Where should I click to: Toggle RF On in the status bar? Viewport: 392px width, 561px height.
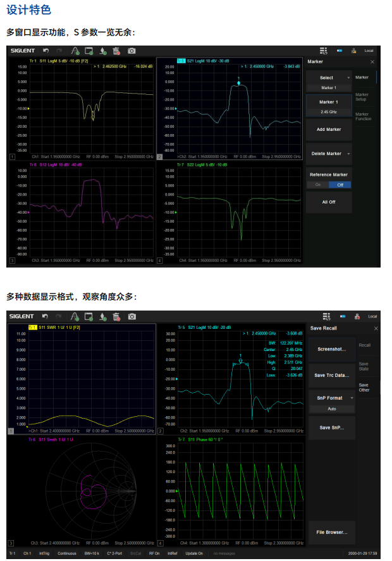tap(154, 553)
